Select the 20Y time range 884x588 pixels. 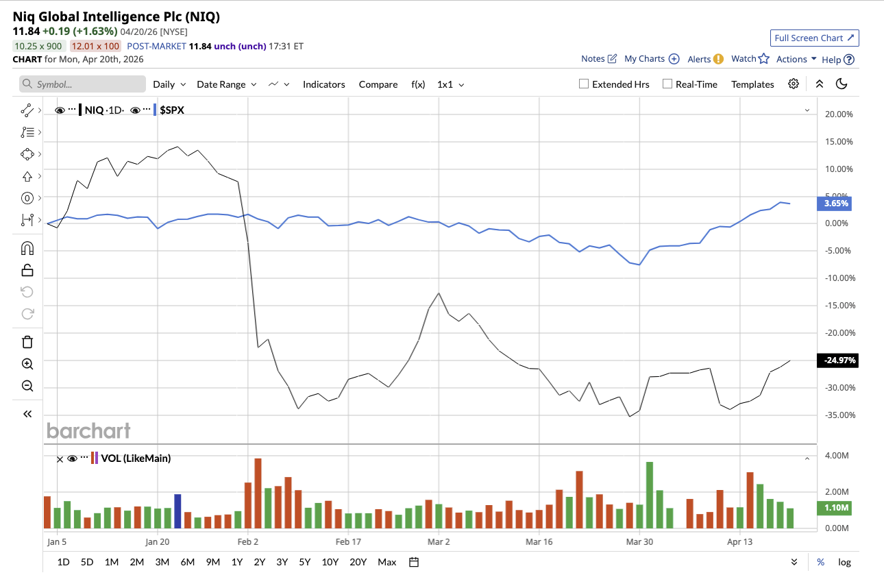pyautogui.click(x=358, y=562)
